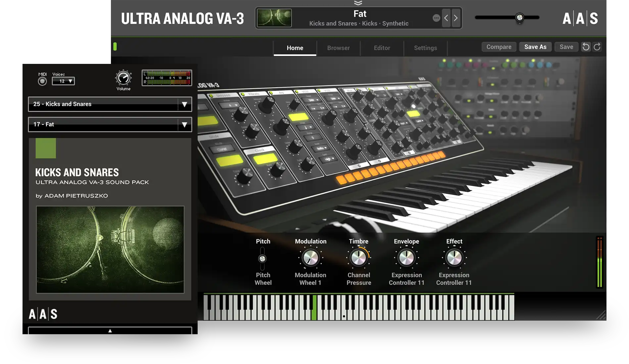Switch to the Editor tab
The image size is (629, 364).
(x=382, y=48)
